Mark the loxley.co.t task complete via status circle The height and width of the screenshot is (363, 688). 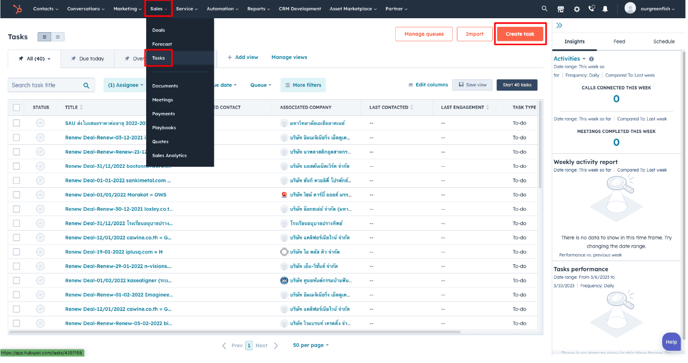(40, 209)
